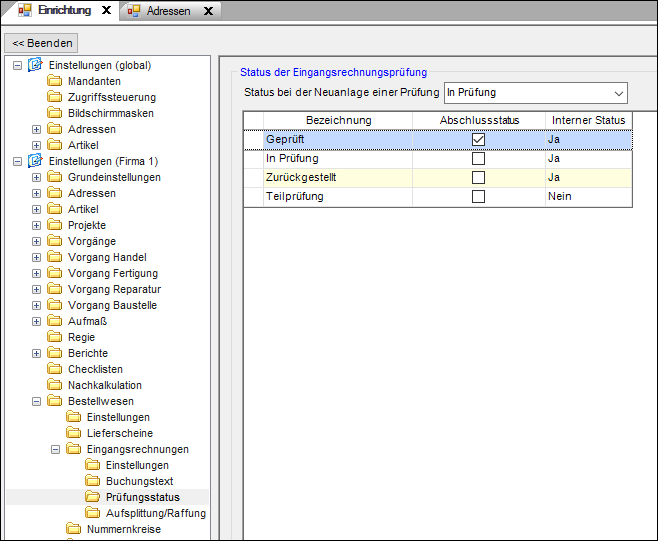Click the Vorgang Reparatur folder icon
Image resolution: width=658 pixels, height=541 pixels.
(55, 289)
